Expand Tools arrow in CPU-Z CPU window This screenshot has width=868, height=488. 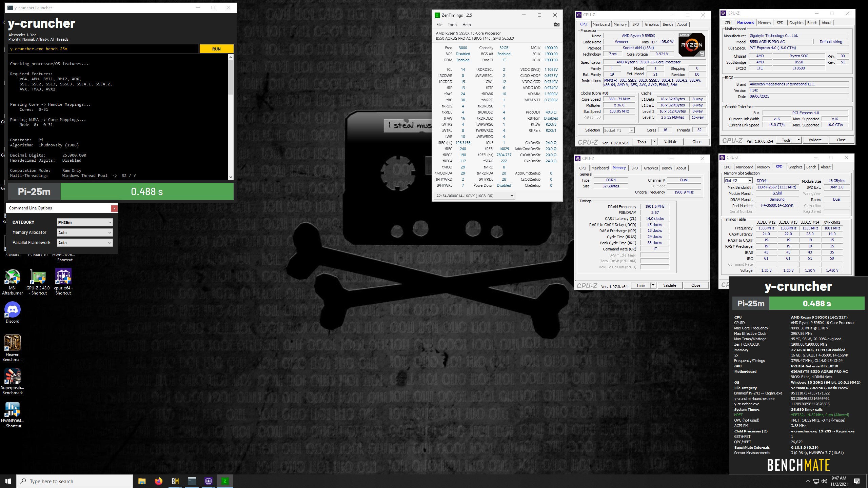point(654,142)
